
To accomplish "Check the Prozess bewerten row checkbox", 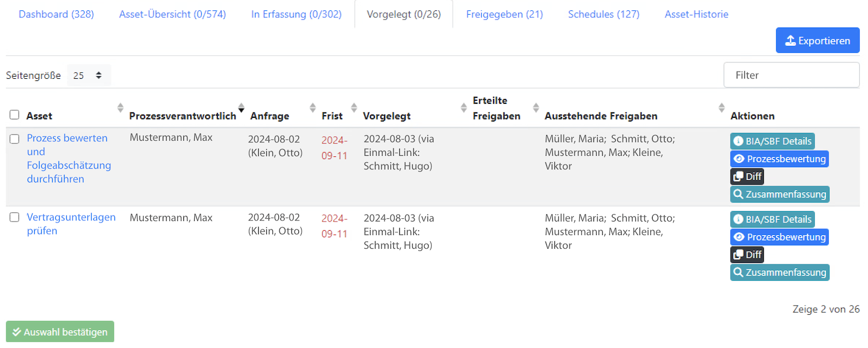I will pos(15,139).
